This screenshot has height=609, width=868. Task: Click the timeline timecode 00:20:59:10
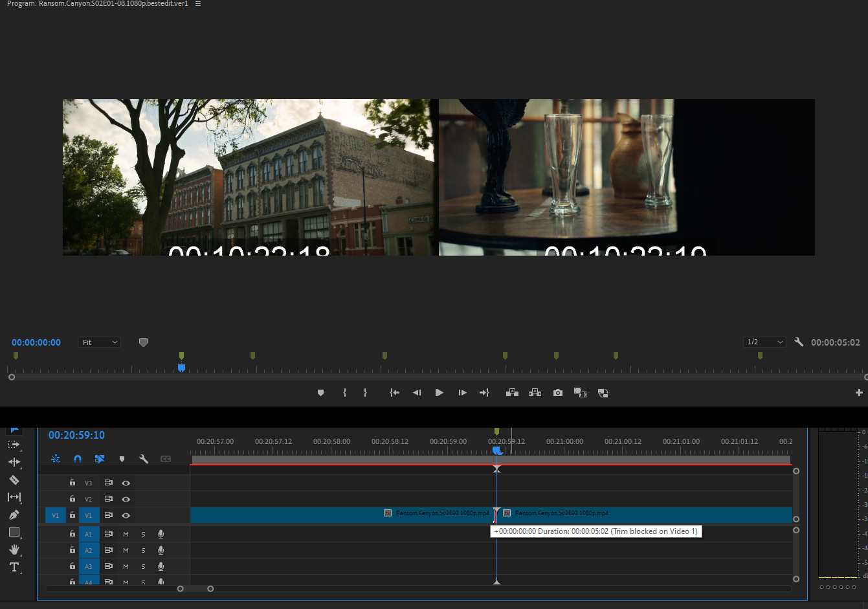pyautogui.click(x=76, y=435)
